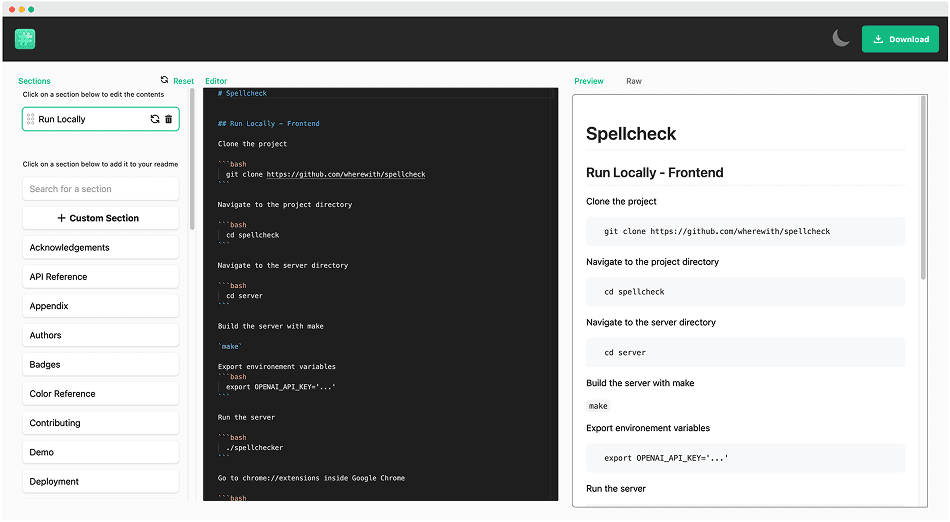This screenshot has height=522, width=950.
Task: Add the Appendix section
Action: coord(101,306)
